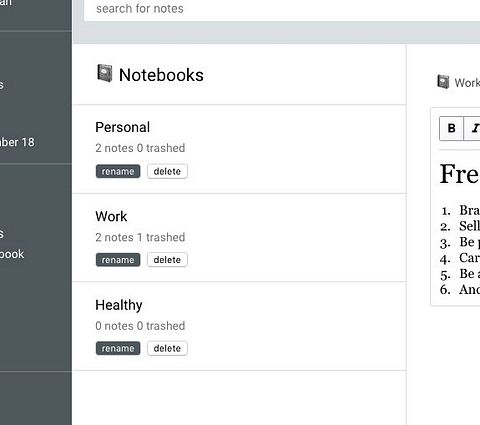Toggle italic formatting in the editor
The height and width of the screenshot is (425, 480).
point(473,128)
